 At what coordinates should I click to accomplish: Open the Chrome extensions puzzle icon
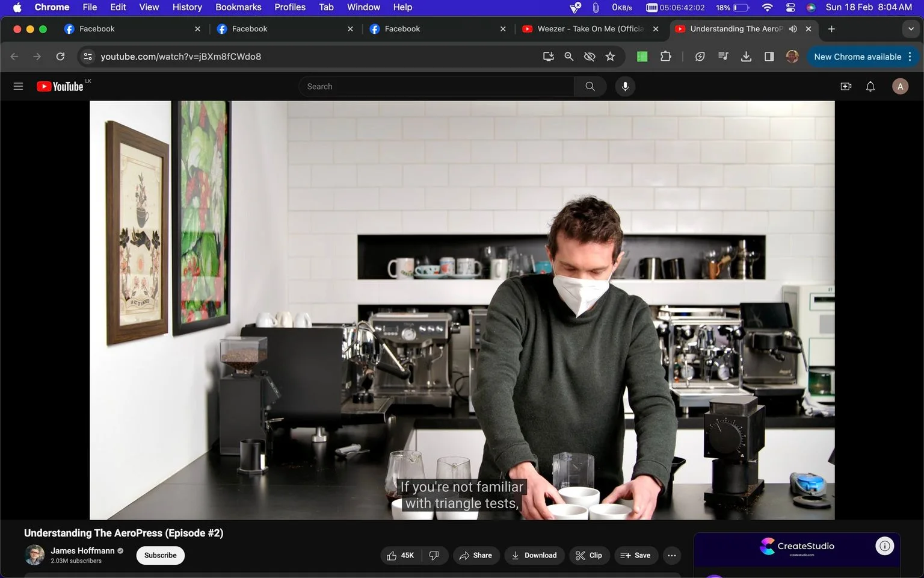pyautogui.click(x=665, y=57)
